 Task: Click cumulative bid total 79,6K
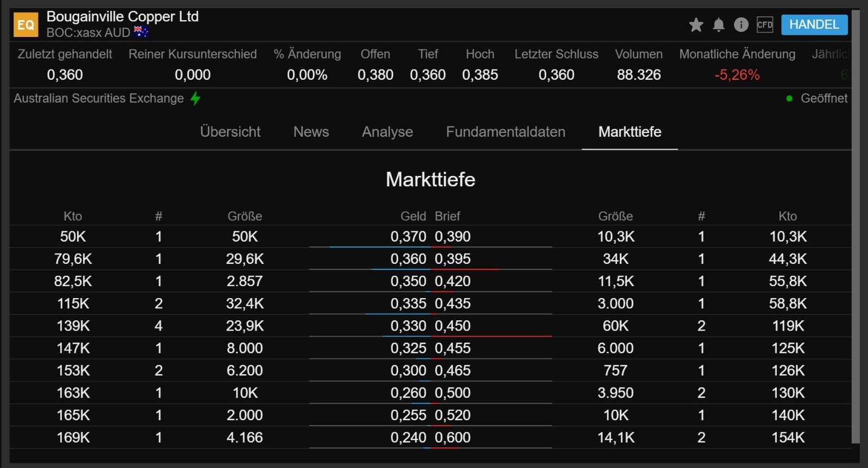click(x=73, y=259)
